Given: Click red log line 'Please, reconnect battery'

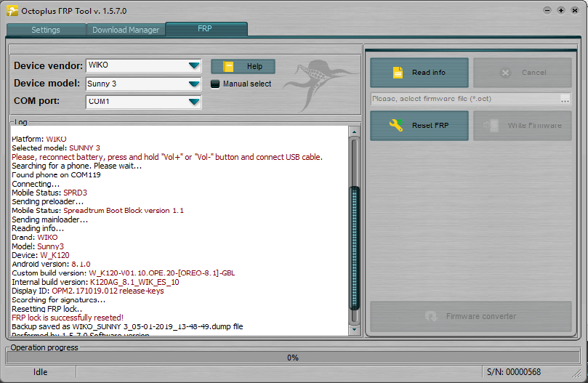Looking at the screenshot, I should coord(167,157).
